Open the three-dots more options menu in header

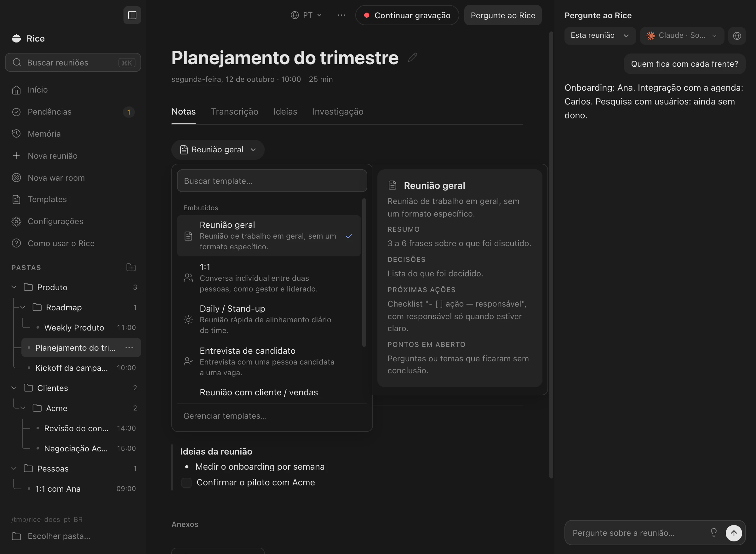click(x=341, y=15)
